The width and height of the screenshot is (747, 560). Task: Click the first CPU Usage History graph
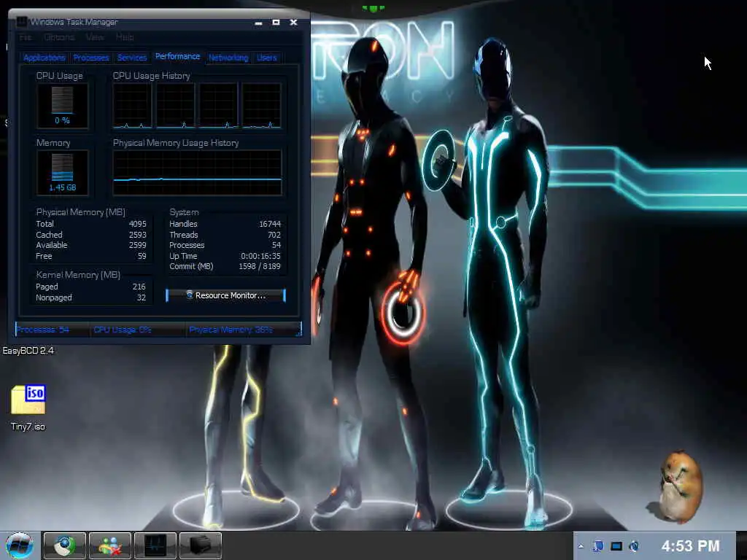click(132, 106)
